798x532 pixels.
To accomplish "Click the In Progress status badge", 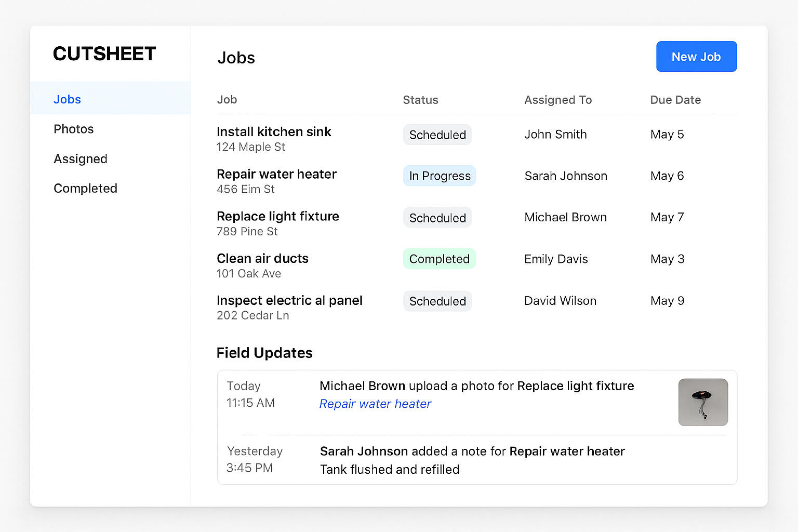I will (x=440, y=176).
